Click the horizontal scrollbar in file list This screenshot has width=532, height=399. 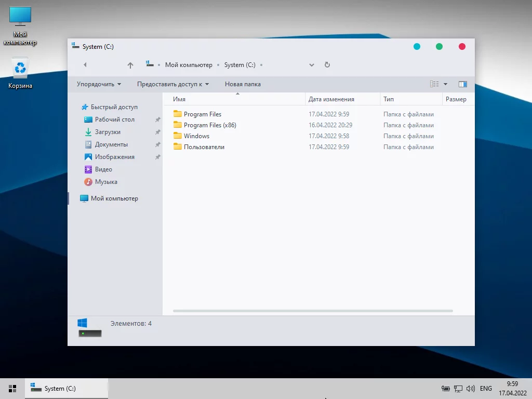point(313,311)
